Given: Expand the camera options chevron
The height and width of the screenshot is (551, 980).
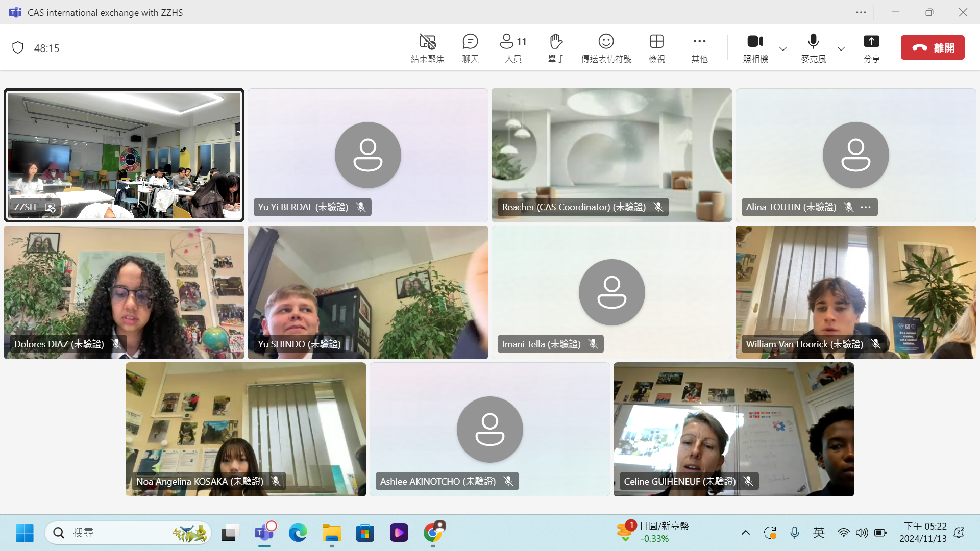Looking at the screenshot, I should 782,49.
